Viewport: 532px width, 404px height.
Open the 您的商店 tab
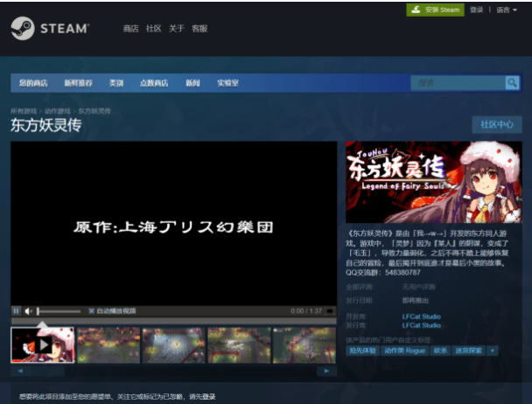point(33,83)
